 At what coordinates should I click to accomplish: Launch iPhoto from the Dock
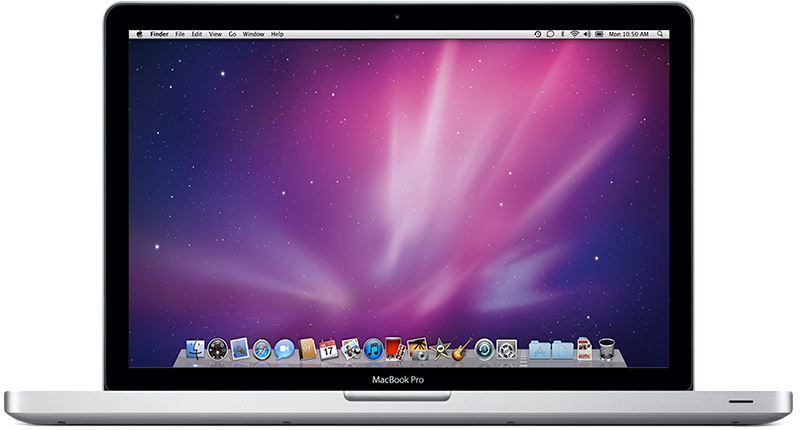tap(418, 349)
